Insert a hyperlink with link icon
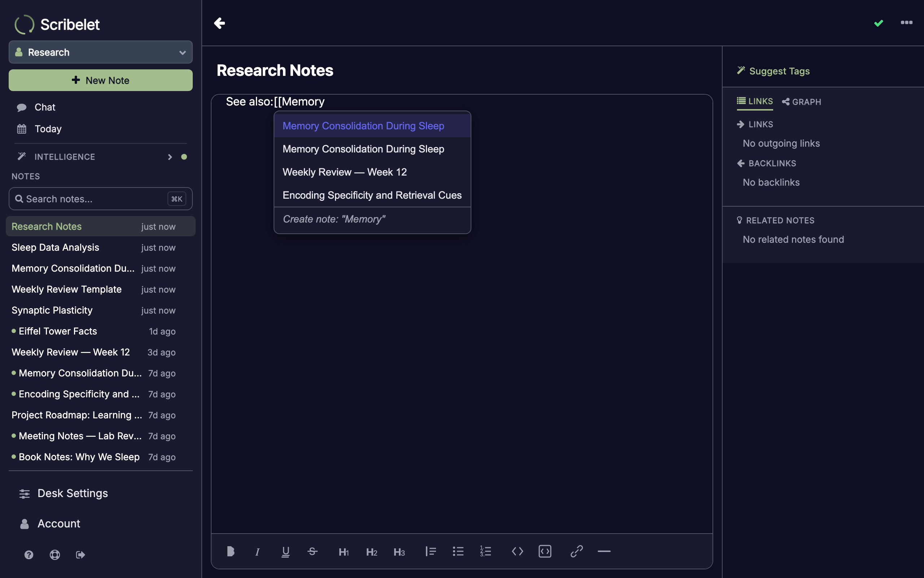 [x=576, y=551]
